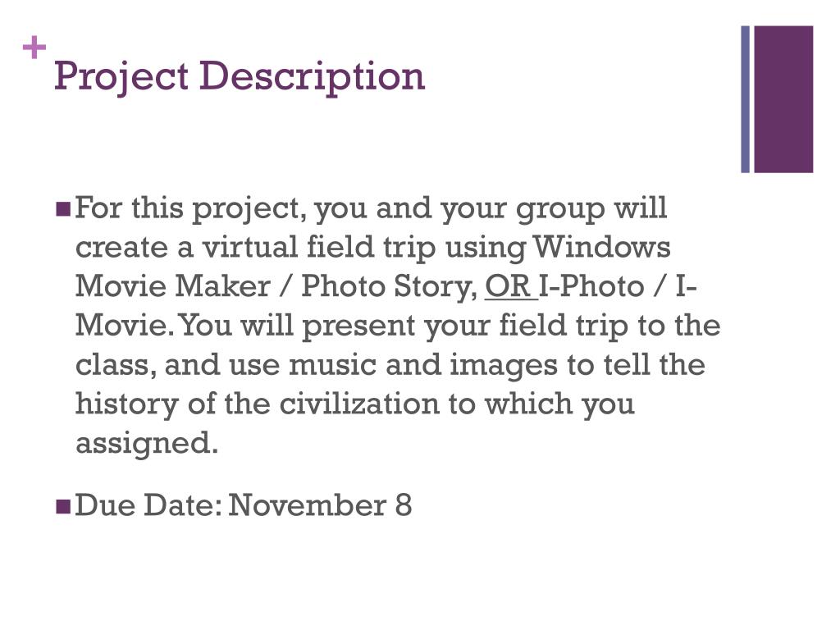Click the number 8 in the due date
This screenshot has width=840, height=630.
(x=404, y=505)
